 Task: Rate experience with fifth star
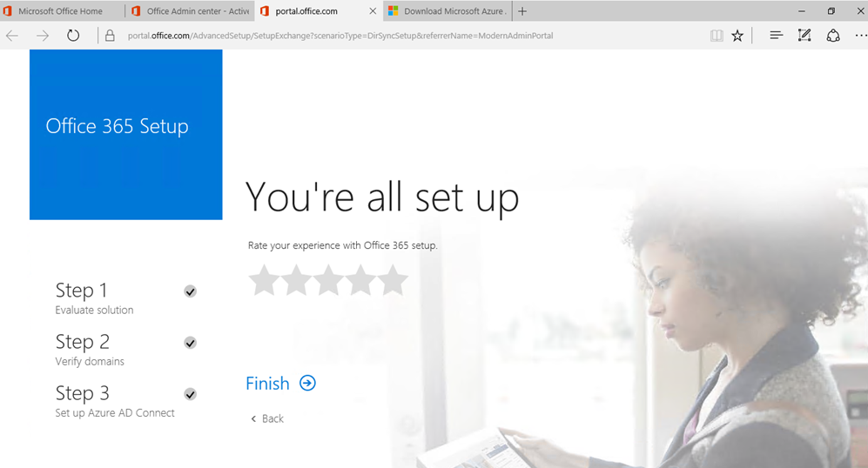[393, 280]
